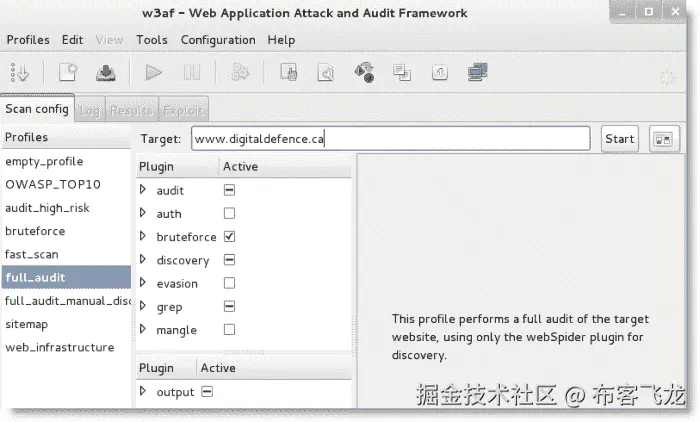
Task: Select the fast_scan profile
Action: (66, 254)
